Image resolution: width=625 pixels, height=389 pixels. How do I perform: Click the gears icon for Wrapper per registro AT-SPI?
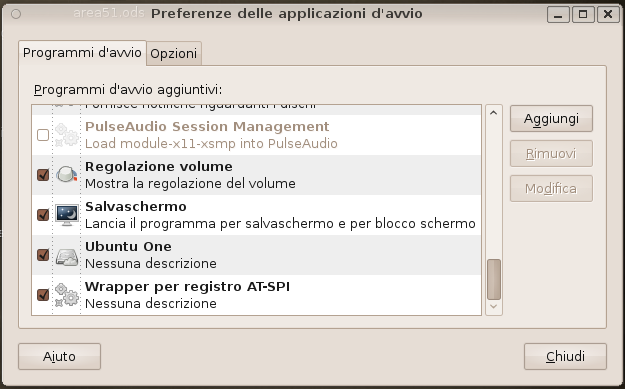67,295
